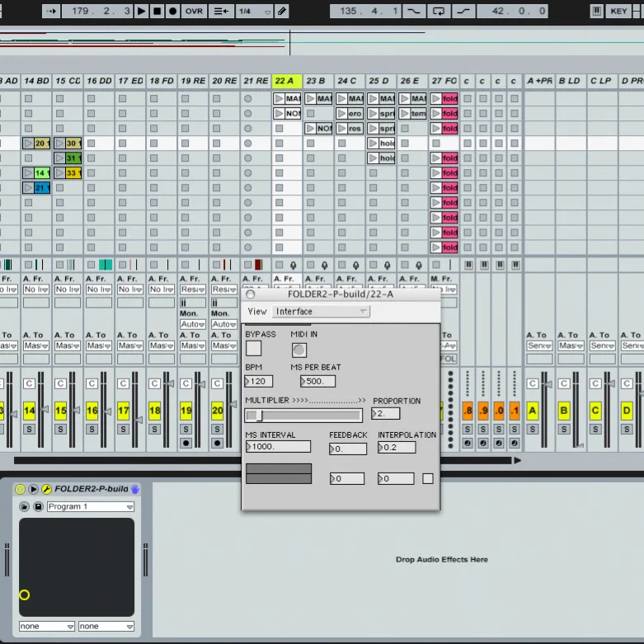Start playback with the transport Play button
This screenshot has width=644, height=644.
point(141,11)
